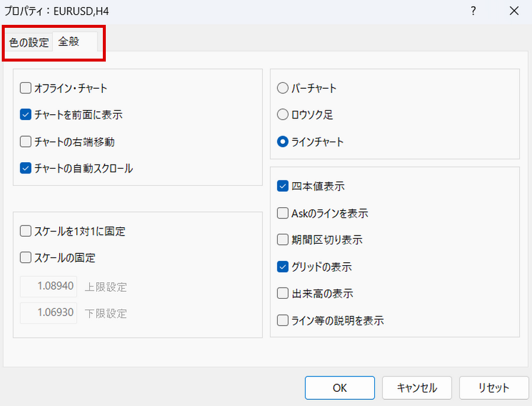Select the ロウソク足 chart type

[x=283, y=114]
